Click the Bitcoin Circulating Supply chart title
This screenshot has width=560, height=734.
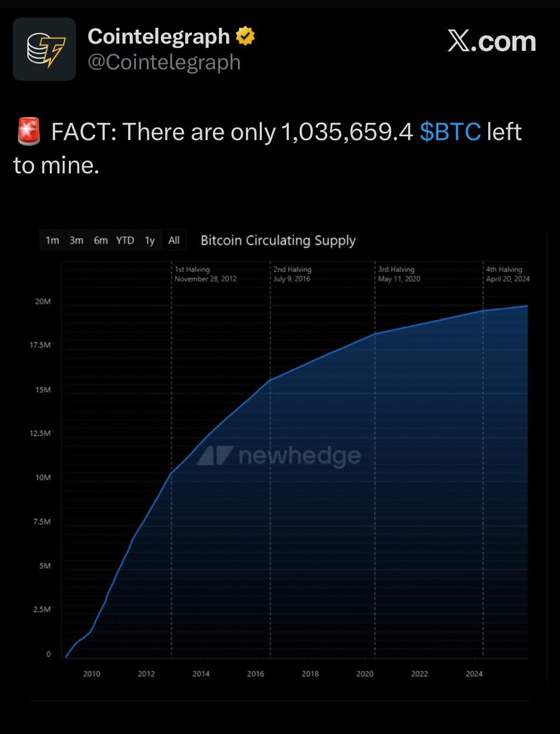[x=278, y=241]
